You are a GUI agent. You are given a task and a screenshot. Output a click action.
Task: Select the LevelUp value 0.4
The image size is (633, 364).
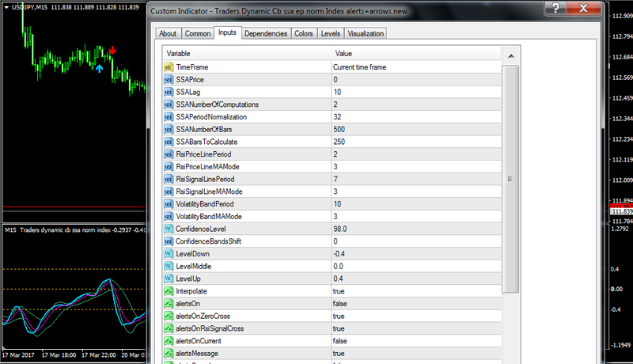pyautogui.click(x=338, y=279)
